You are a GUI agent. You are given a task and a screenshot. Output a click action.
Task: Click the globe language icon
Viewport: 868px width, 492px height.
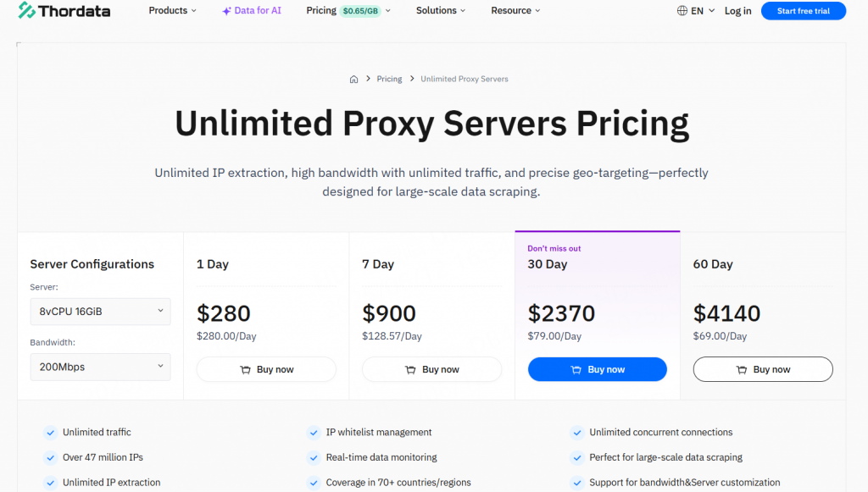click(x=682, y=10)
